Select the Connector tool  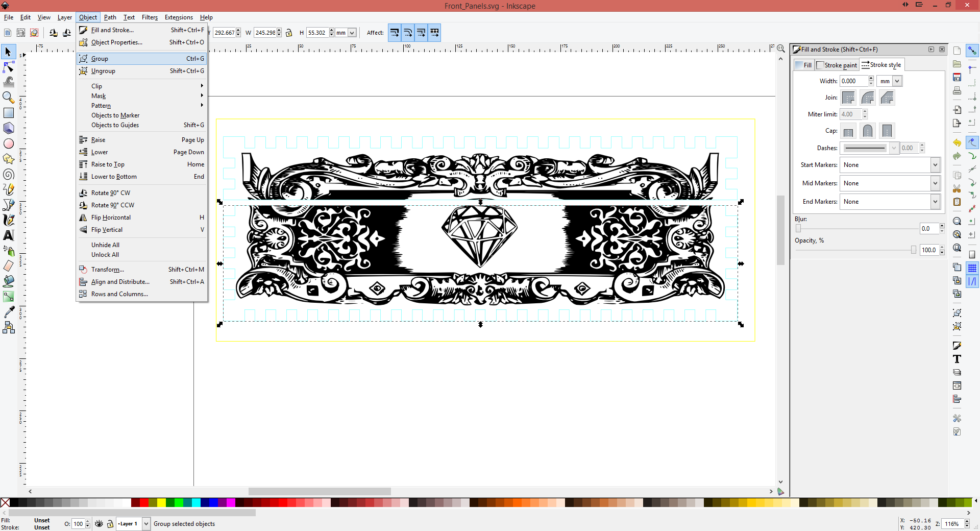8,327
